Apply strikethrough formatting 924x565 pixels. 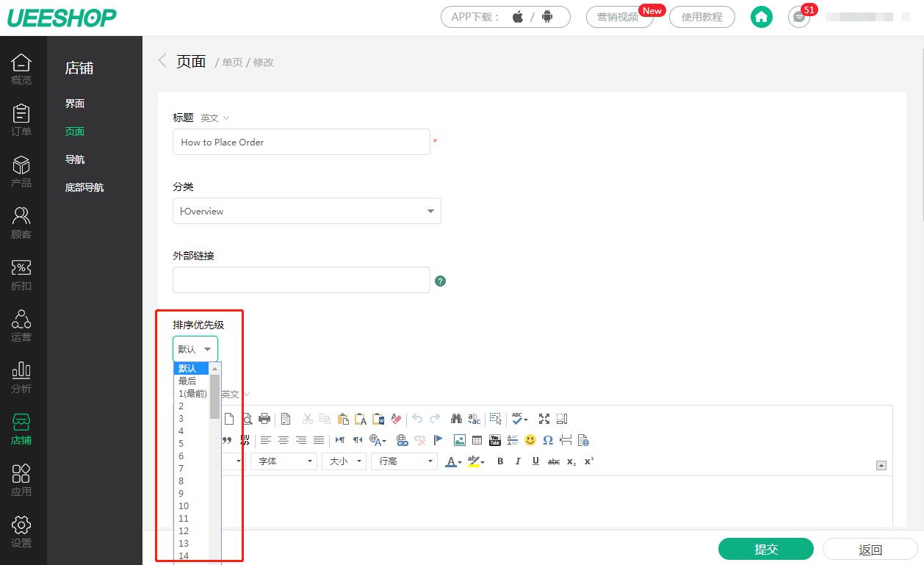click(x=554, y=461)
